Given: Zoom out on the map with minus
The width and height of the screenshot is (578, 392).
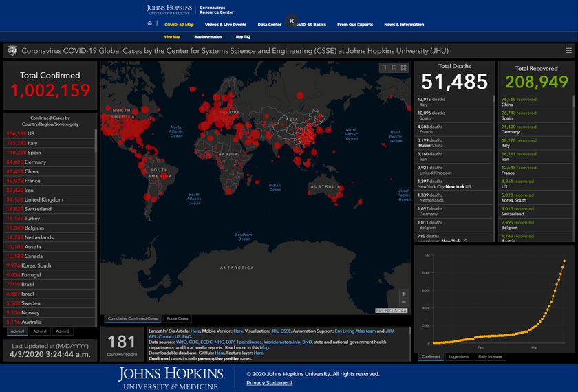Looking at the screenshot, I should [403, 303].
